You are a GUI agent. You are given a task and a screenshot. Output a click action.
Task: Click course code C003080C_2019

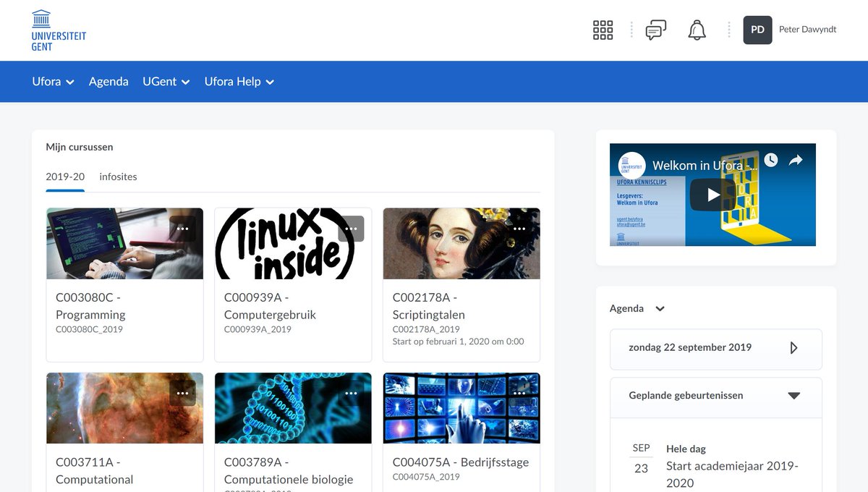[x=89, y=329]
